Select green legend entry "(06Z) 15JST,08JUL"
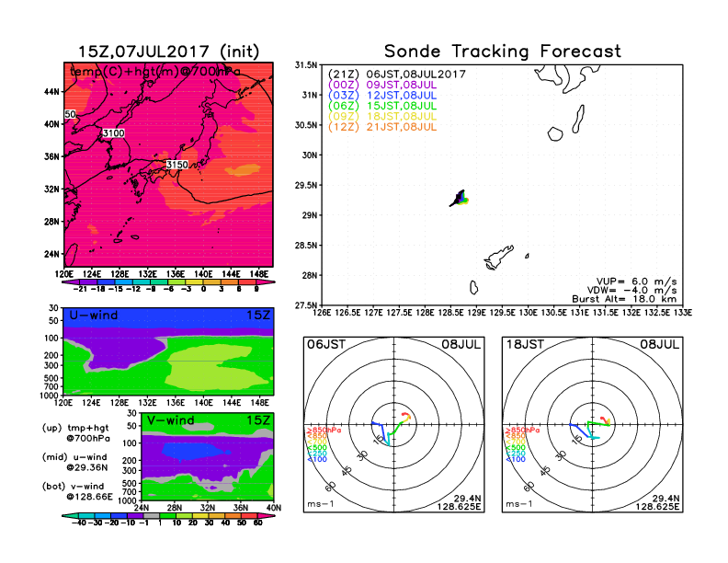This screenshot has width=728, height=563. (382, 106)
